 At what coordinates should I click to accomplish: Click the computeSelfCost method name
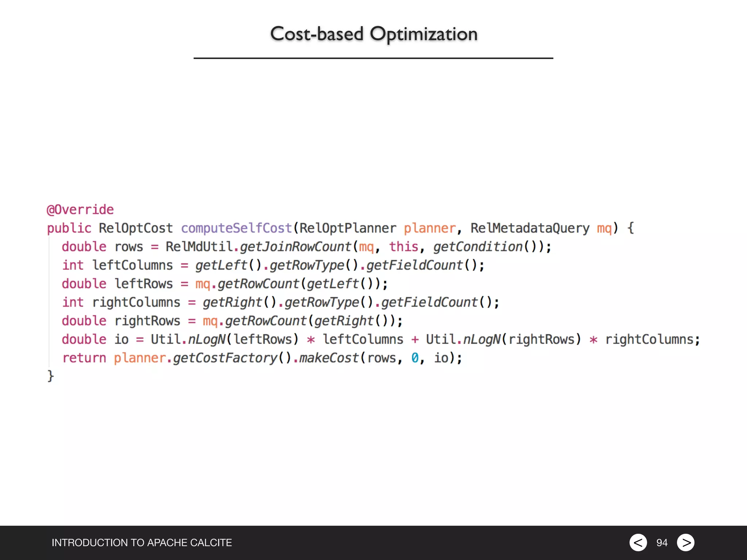pyautogui.click(x=236, y=228)
